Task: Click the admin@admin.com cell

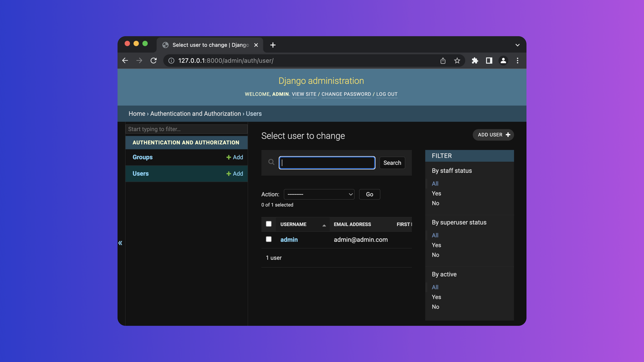Action: point(361,240)
